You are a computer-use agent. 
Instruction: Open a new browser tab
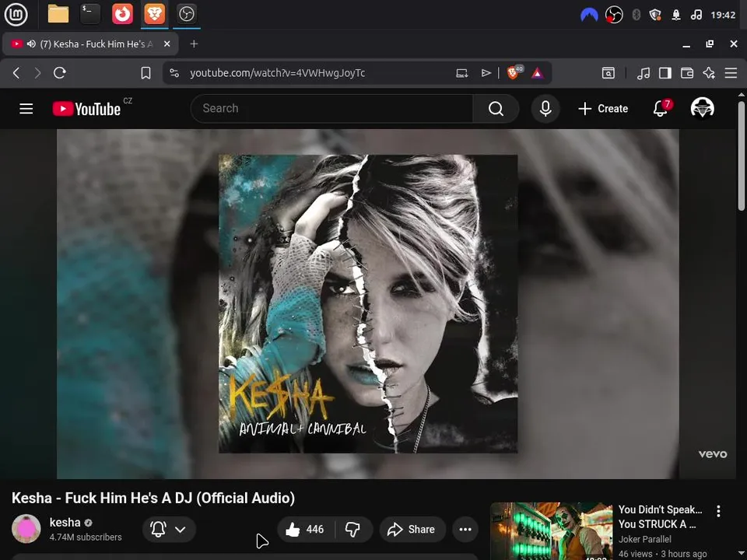point(194,44)
